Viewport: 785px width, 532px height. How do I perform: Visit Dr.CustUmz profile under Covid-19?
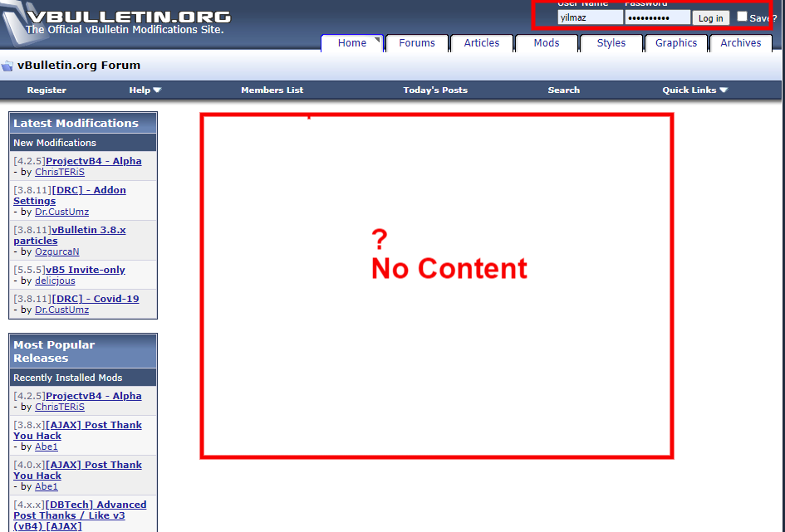pos(61,310)
